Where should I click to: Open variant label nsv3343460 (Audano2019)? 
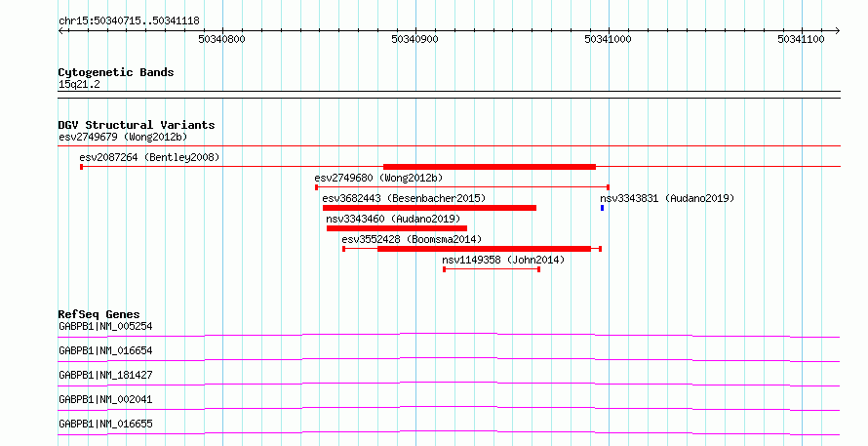click(x=393, y=219)
